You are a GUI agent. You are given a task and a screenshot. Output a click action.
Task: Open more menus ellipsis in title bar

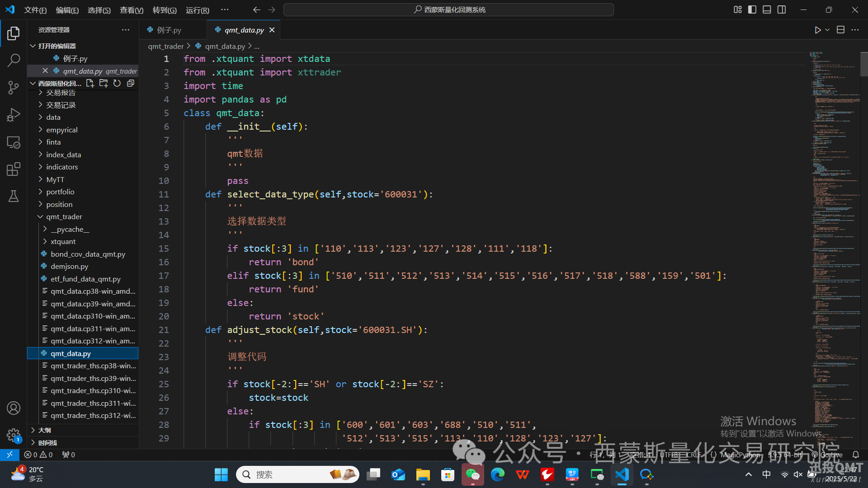click(x=225, y=9)
